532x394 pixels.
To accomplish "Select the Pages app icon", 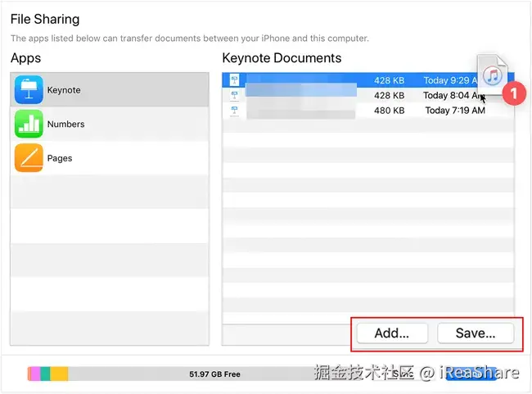I will point(29,158).
